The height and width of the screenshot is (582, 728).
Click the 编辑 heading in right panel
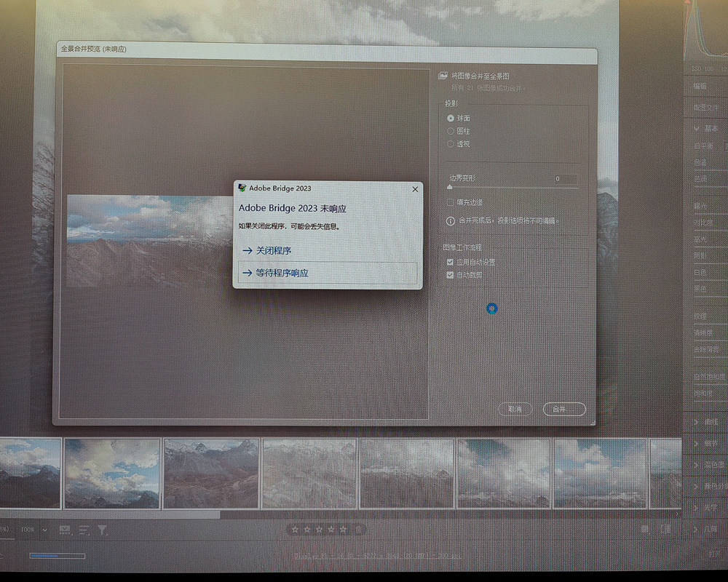(x=700, y=87)
